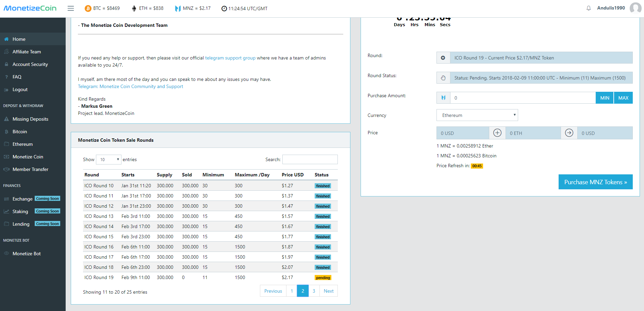
Task: Sort table by Starts column header
Action: [128, 175]
